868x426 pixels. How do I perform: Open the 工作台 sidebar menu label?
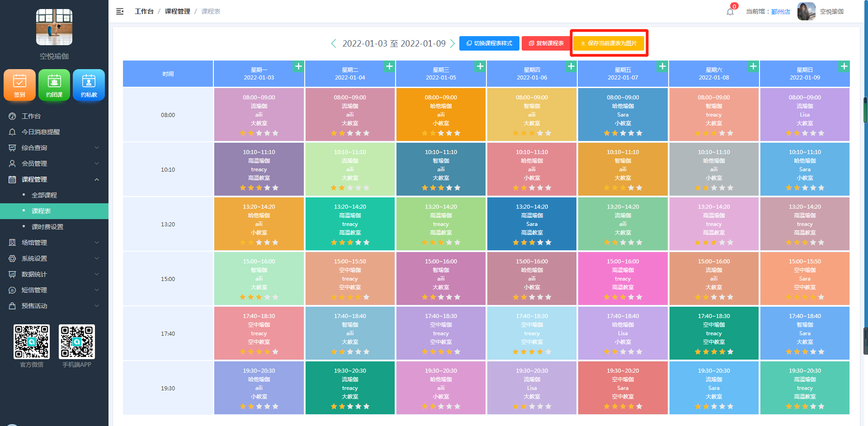pyautogui.click(x=31, y=116)
